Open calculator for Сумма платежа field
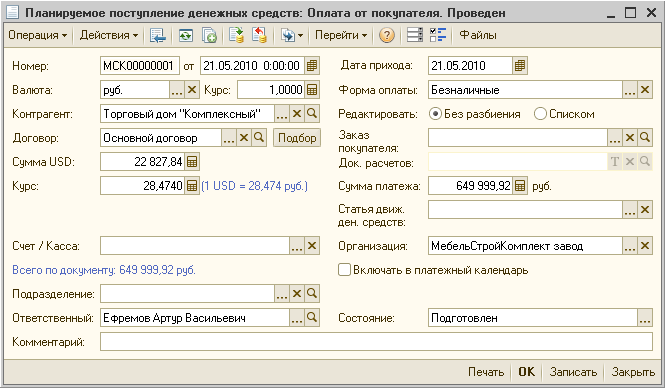 520,186
